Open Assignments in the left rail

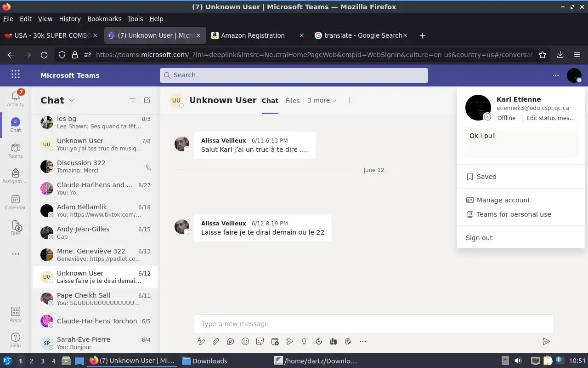pyautogui.click(x=16, y=176)
